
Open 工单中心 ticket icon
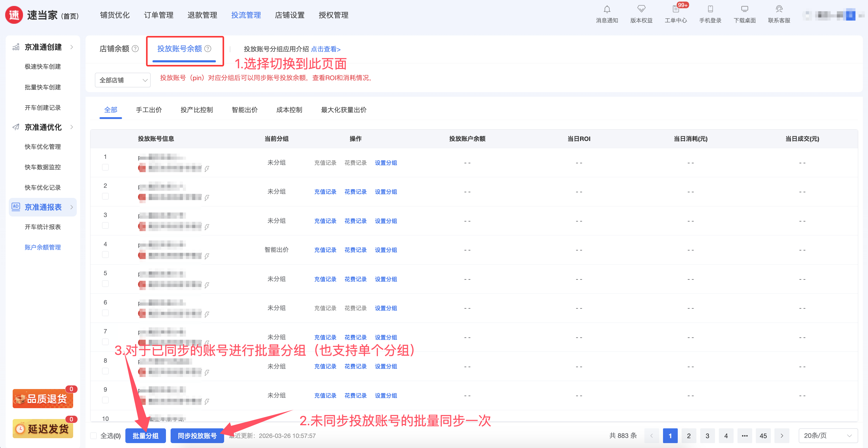676,9
